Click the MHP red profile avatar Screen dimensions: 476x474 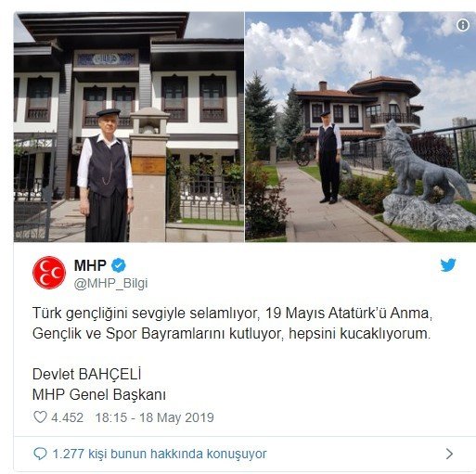coord(49,273)
